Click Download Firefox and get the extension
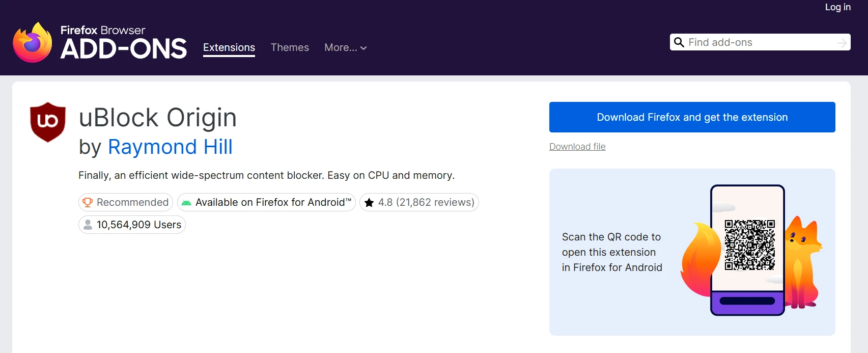The image size is (868, 353). pos(692,117)
